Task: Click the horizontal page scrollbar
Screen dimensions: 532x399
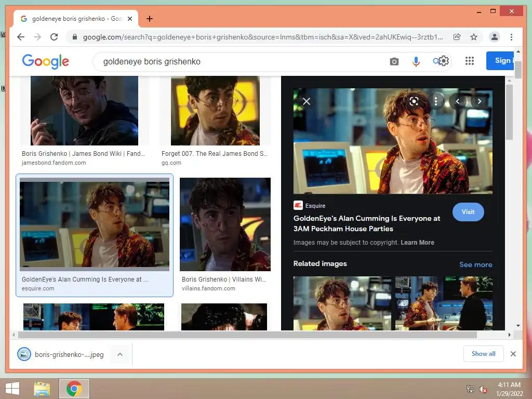Action: (247, 335)
